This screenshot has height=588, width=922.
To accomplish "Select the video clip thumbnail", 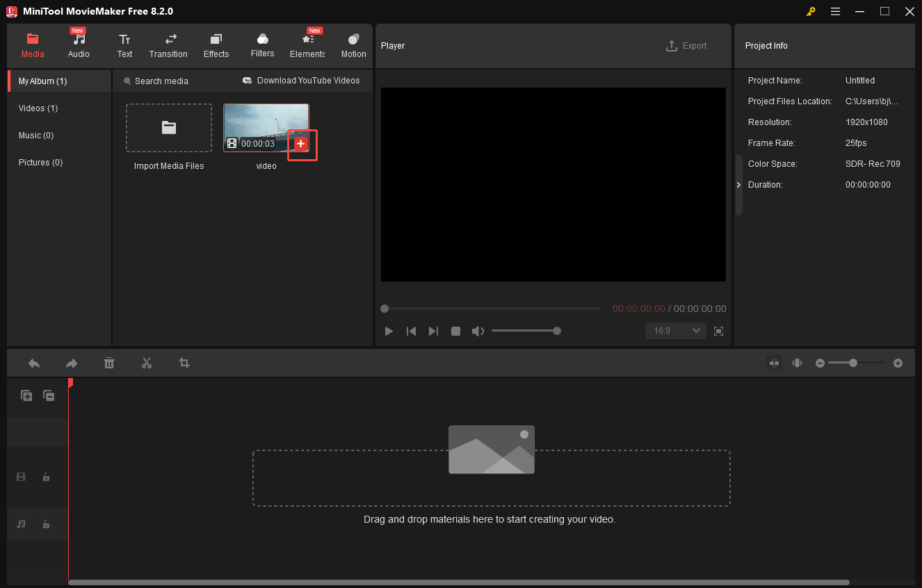I will [266, 128].
